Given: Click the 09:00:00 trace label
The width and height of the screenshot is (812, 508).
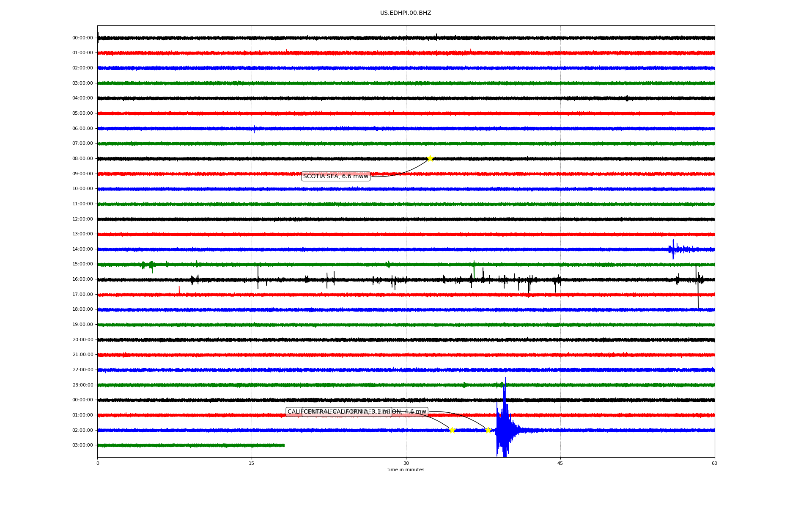Looking at the screenshot, I should [82, 174].
